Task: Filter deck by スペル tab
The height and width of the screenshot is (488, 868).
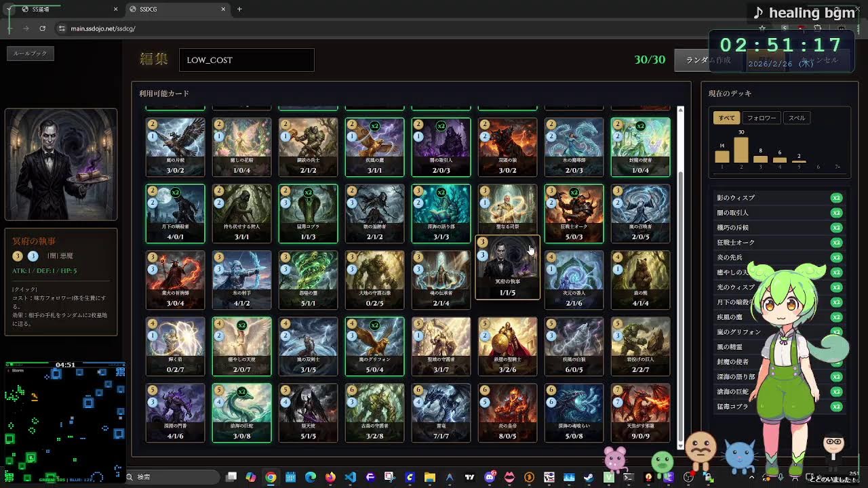Action: point(797,118)
